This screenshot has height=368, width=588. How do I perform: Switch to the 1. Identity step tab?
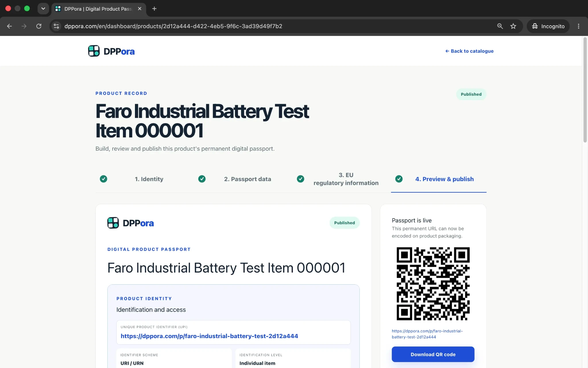(x=149, y=179)
